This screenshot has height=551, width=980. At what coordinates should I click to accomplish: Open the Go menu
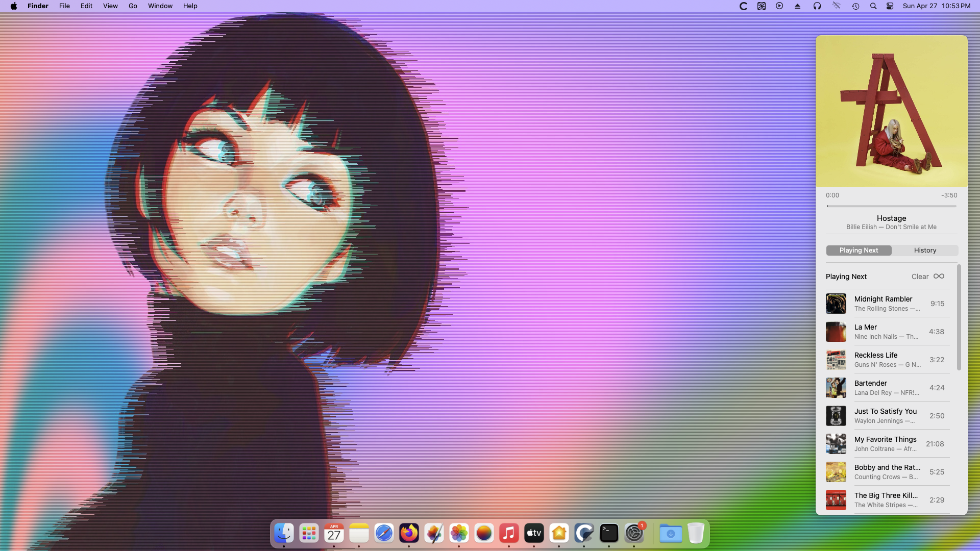133,6
